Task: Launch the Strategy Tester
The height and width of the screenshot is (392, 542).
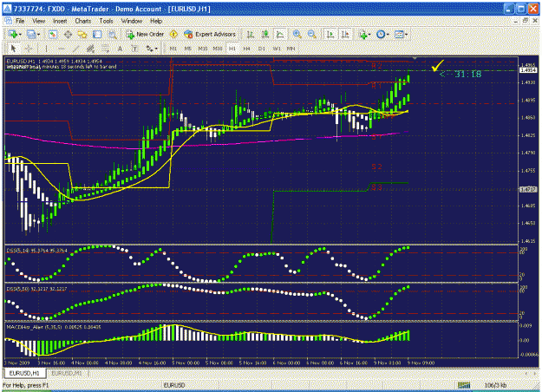Action: pos(113,34)
